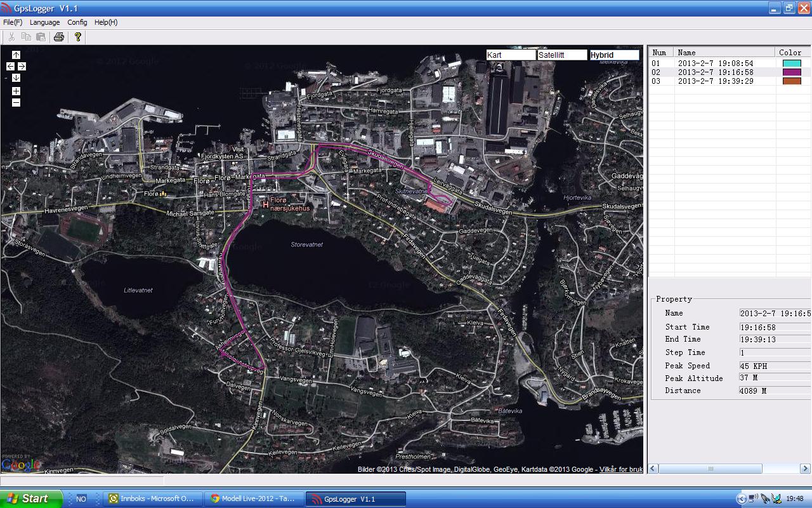Switch the map to Satellitt view
812x508 pixels.
coord(562,55)
